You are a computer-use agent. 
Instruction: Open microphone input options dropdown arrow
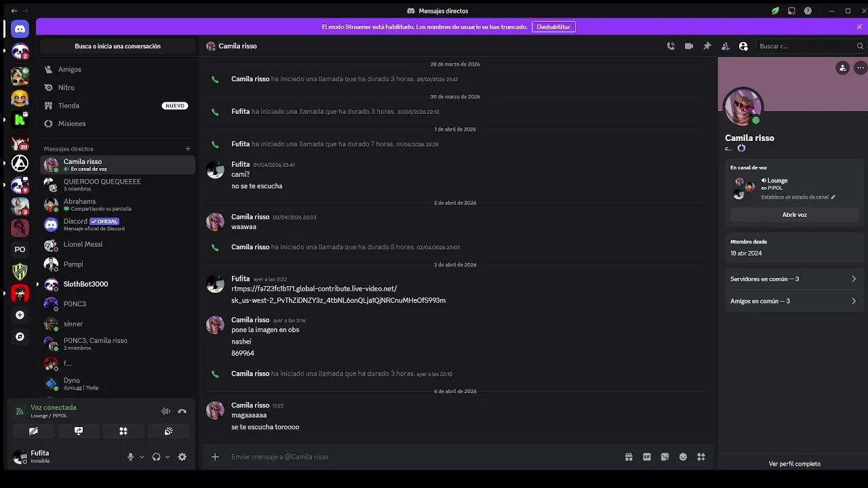tap(142, 457)
